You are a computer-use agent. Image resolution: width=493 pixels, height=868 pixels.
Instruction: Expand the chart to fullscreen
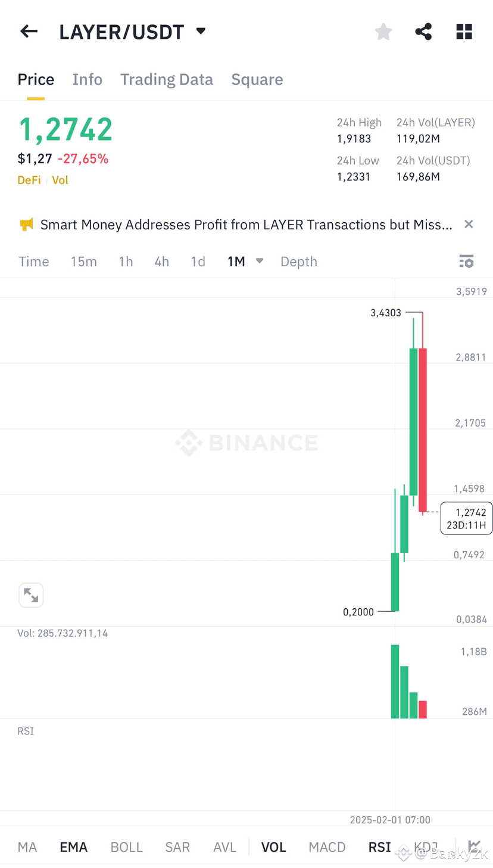(31, 595)
